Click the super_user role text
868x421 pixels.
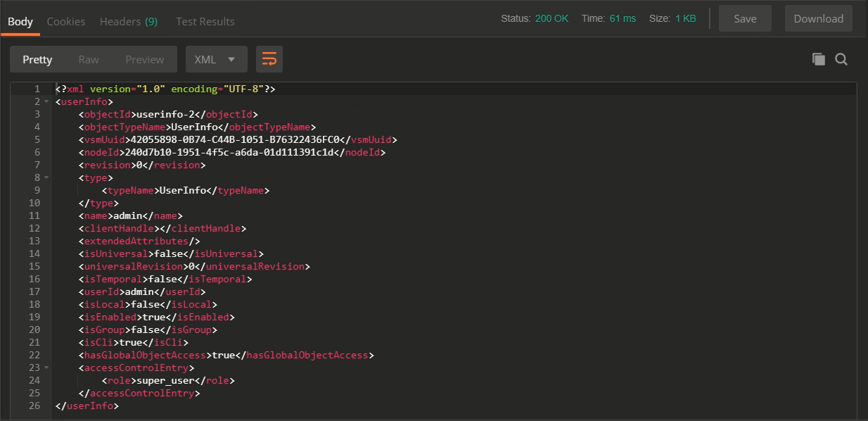(163, 381)
